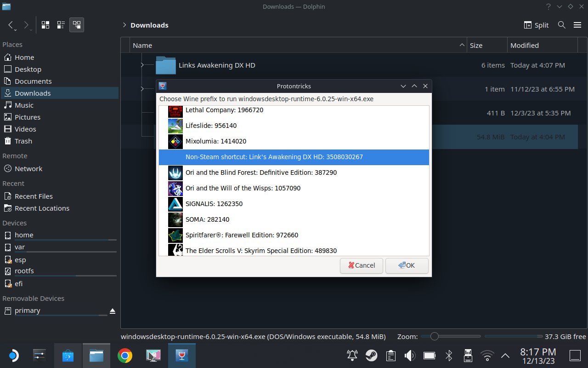Open Network under Remote
588x368 pixels.
(59, 169)
